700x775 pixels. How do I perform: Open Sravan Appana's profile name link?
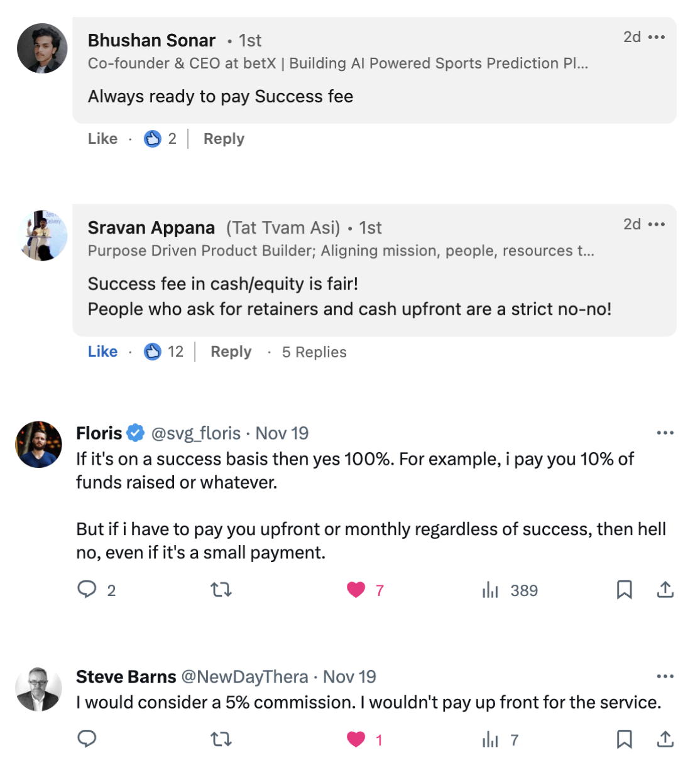(151, 227)
